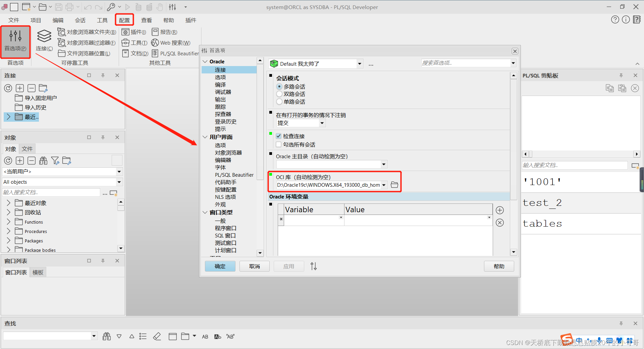Click the 取消 button
Image resolution: width=644 pixels, height=349 pixels.
tap(255, 266)
